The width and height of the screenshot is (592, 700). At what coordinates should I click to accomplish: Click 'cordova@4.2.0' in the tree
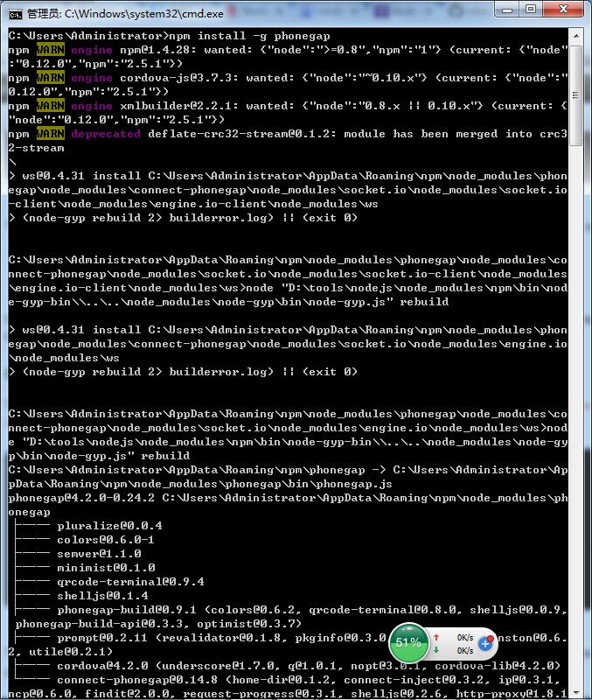pos(102,666)
